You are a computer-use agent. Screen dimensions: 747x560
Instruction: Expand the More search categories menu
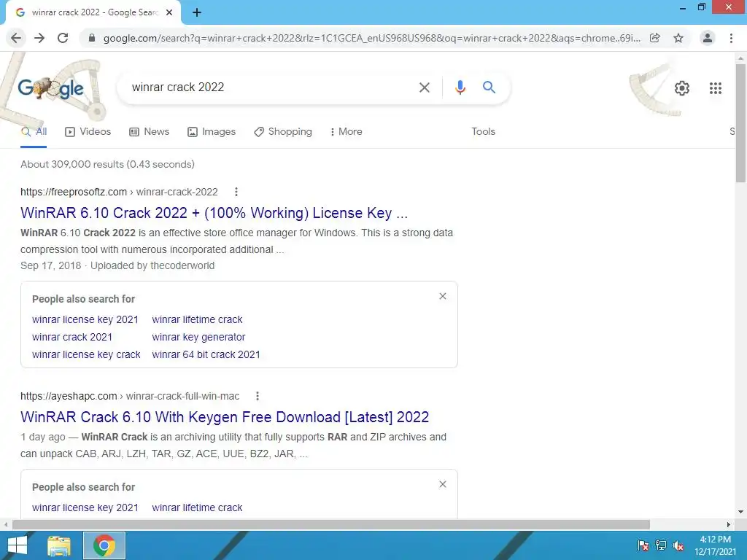[346, 132]
